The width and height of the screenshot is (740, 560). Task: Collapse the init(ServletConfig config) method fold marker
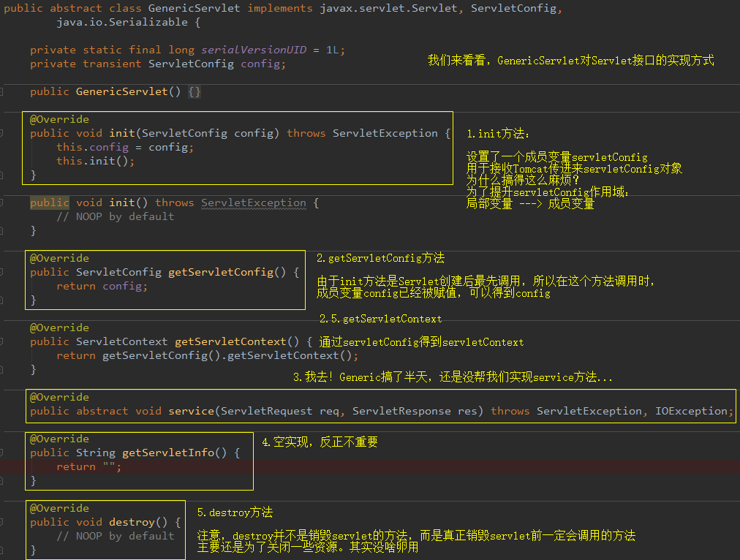[1, 134]
